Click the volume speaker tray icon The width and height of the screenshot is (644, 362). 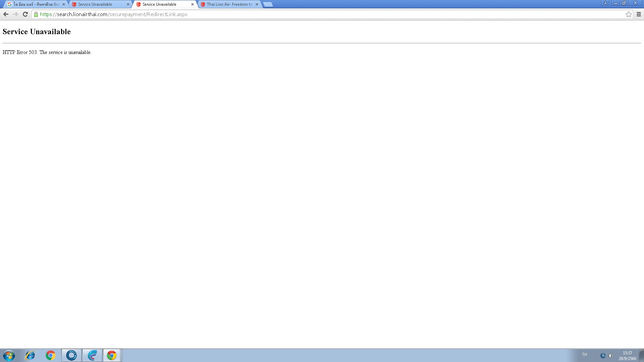coord(611,356)
